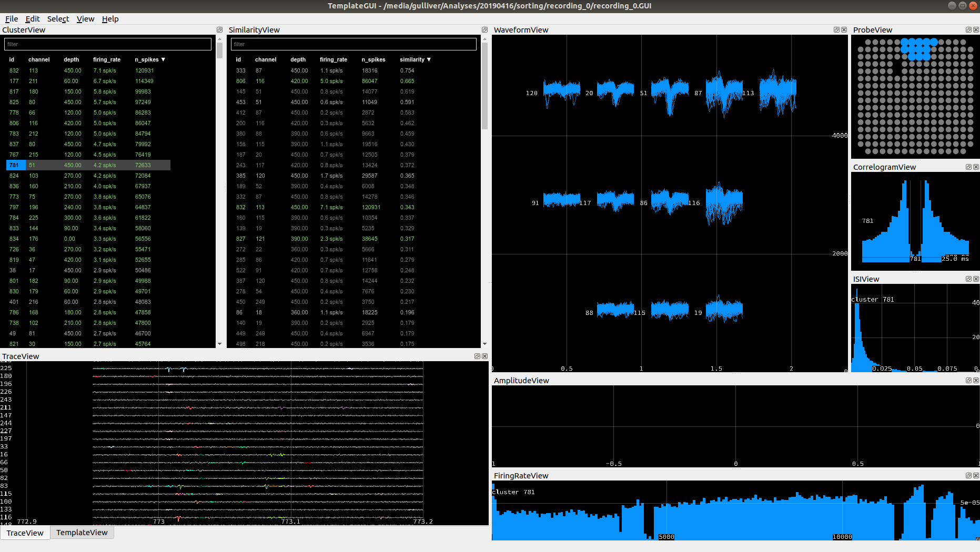980x552 pixels.
Task: Undock the ClusterView panel
Action: click(x=219, y=30)
